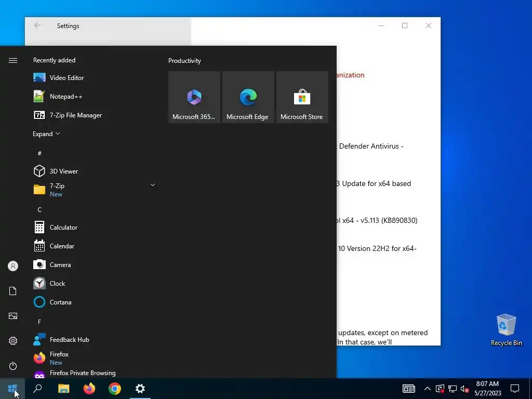The height and width of the screenshot is (399, 532).
Task: Show hidden system tray icons
Action: 428,389
